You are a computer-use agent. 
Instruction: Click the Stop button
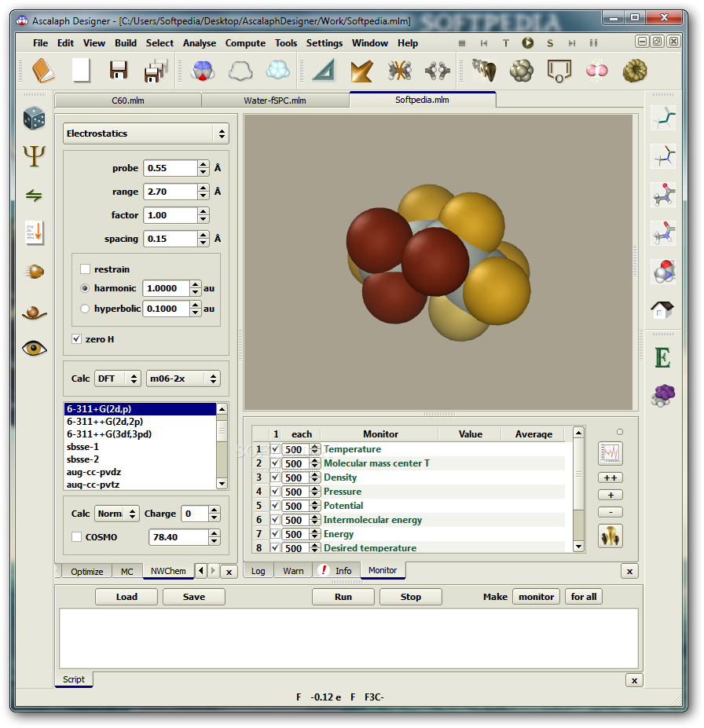click(x=410, y=597)
